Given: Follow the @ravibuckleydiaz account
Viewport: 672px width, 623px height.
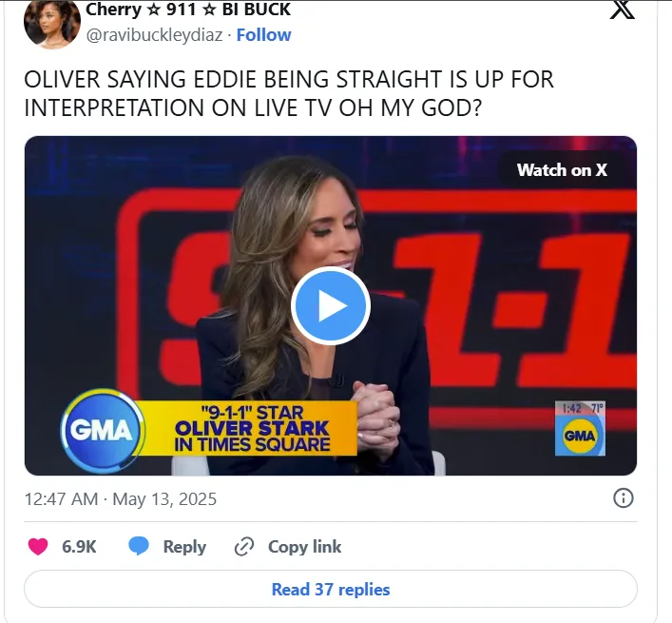Looking at the screenshot, I should (x=263, y=35).
